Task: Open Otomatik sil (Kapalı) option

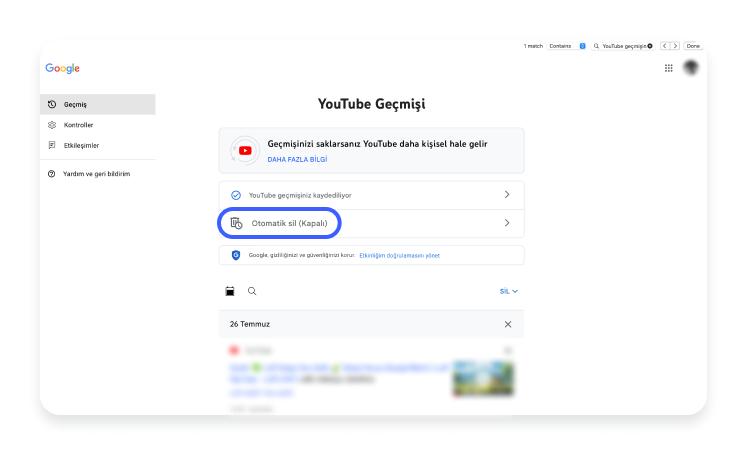Action: [x=371, y=223]
